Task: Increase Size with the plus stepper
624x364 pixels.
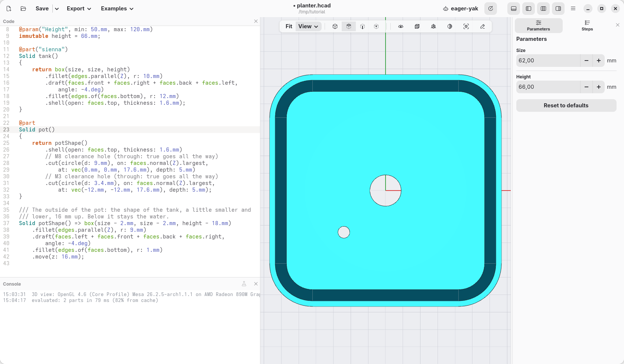Action: pos(599,61)
